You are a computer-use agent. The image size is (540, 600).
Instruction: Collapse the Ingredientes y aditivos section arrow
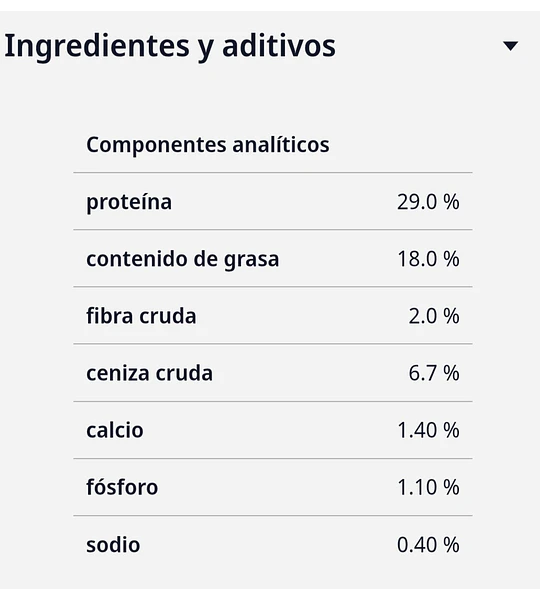click(x=511, y=46)
